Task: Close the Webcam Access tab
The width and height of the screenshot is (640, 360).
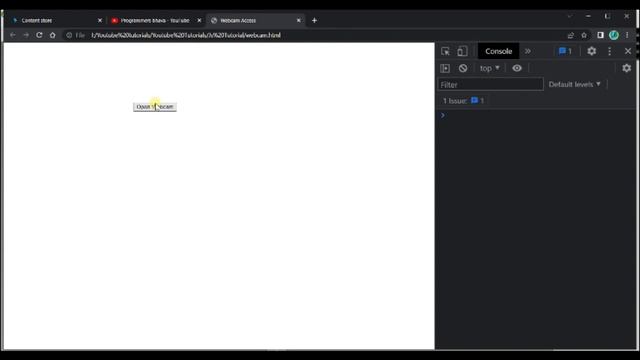Action: 299,20
